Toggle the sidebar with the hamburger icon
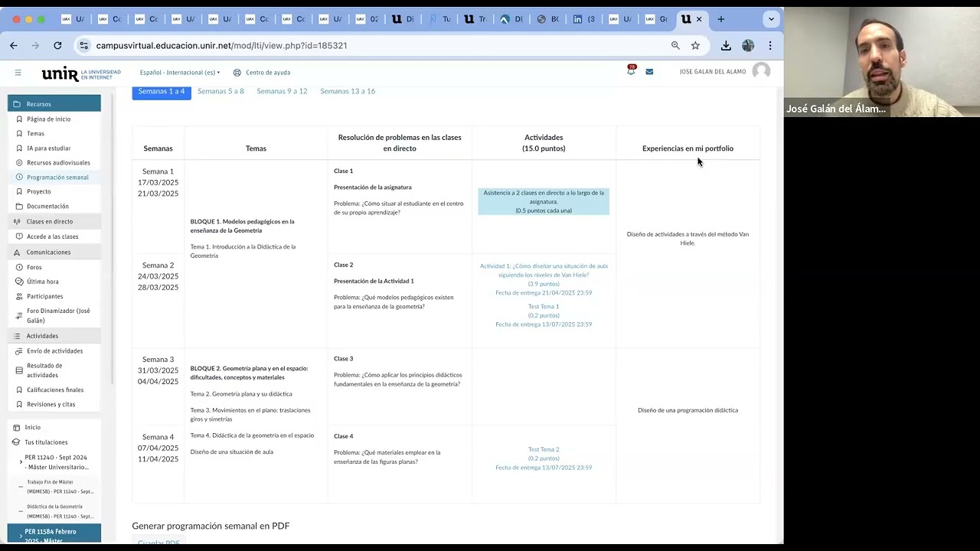Viewport: 980px width, 551px height. (18, 73)
